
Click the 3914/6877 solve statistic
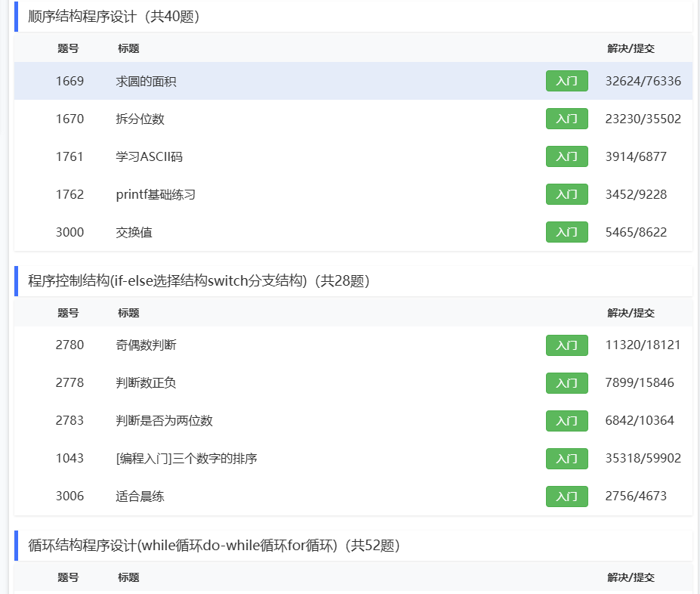coord(636,156)
